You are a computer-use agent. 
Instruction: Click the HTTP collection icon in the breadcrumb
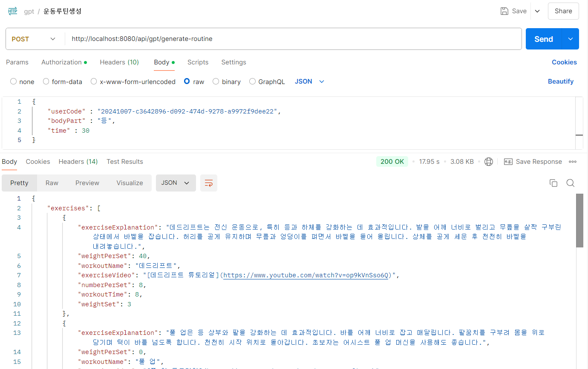(x=12, y=11)
